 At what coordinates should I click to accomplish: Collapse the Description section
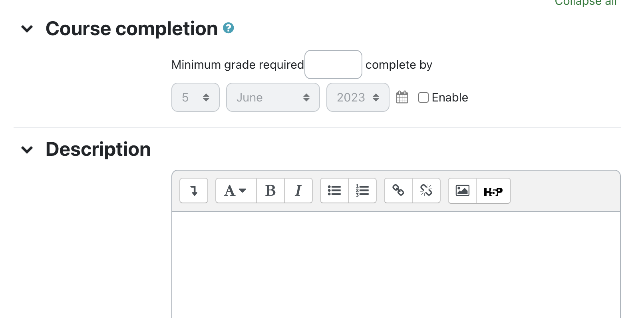point(27,150)
